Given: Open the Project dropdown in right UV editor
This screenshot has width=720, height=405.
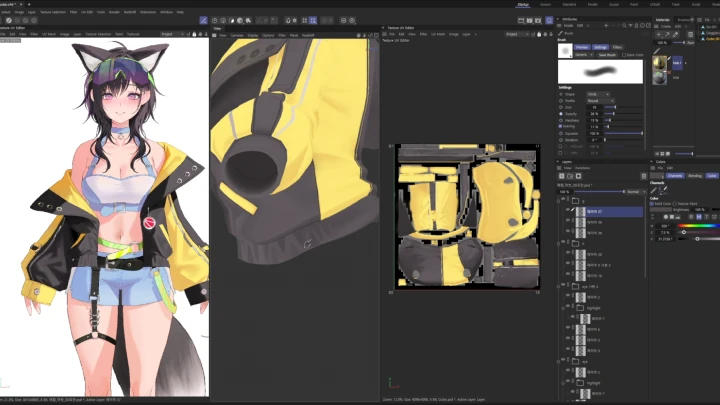Looking at the screenshot, I should (517, 34).
